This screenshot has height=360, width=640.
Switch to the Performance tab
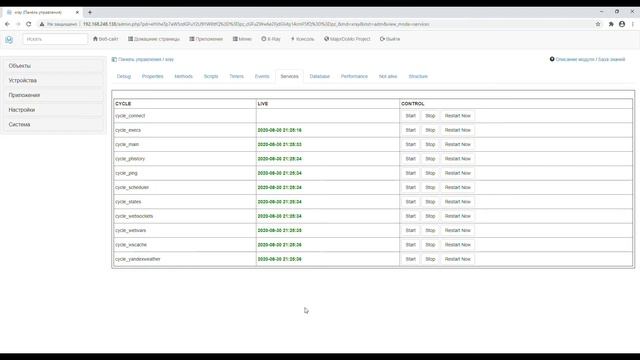tap(354, 76)
